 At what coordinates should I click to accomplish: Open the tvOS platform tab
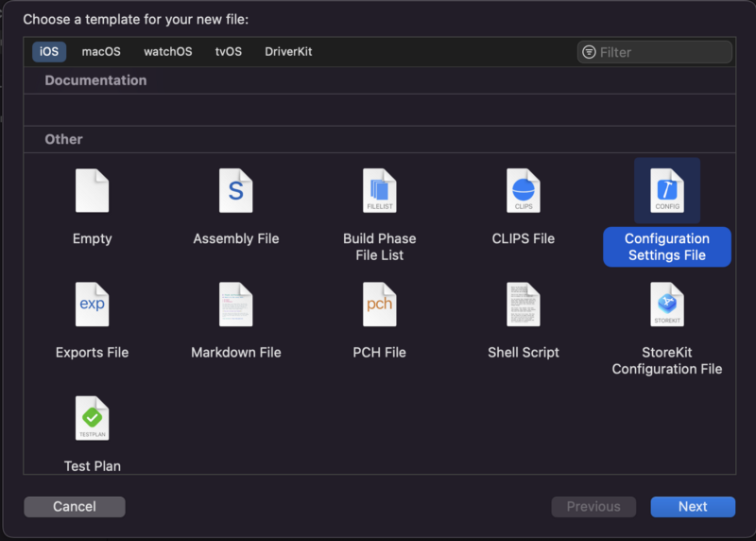pos(229,52)
